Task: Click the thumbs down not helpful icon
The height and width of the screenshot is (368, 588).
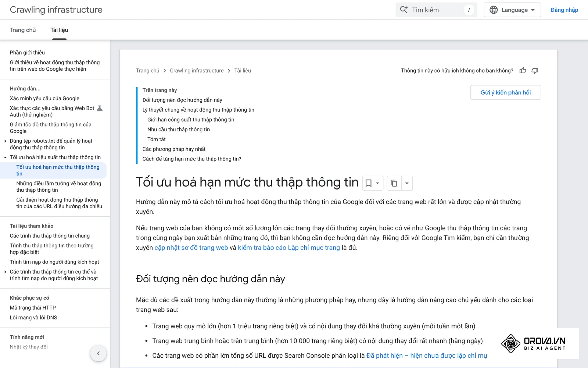Action: coord(535,71)
